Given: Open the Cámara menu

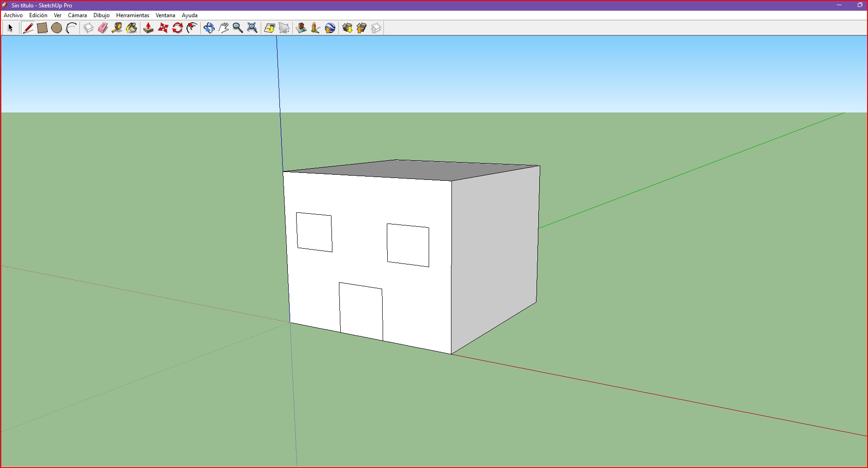Looking at the screenshot, I should click(77, 15).
